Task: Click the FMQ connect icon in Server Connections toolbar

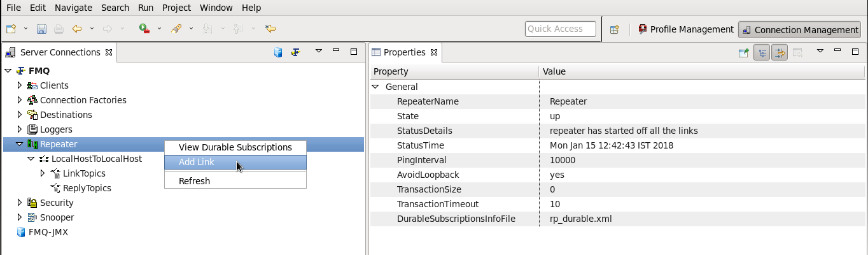Action: (x=296, y=52)
